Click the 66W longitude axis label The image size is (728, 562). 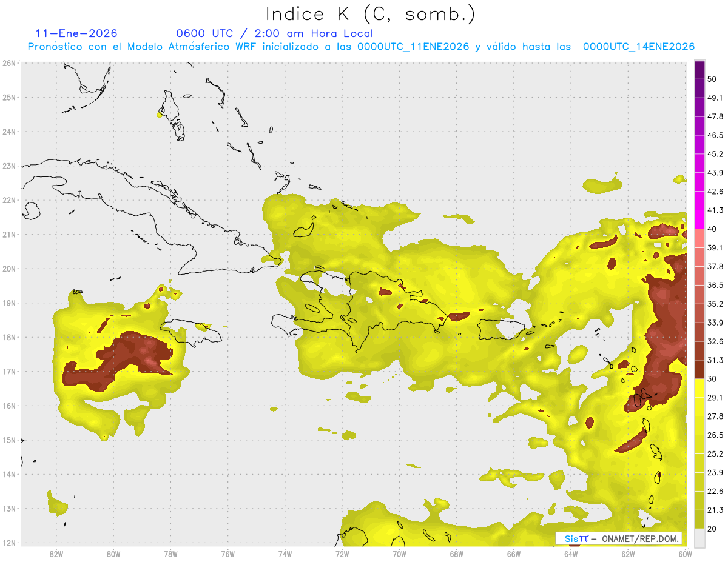tap(514, 554)
